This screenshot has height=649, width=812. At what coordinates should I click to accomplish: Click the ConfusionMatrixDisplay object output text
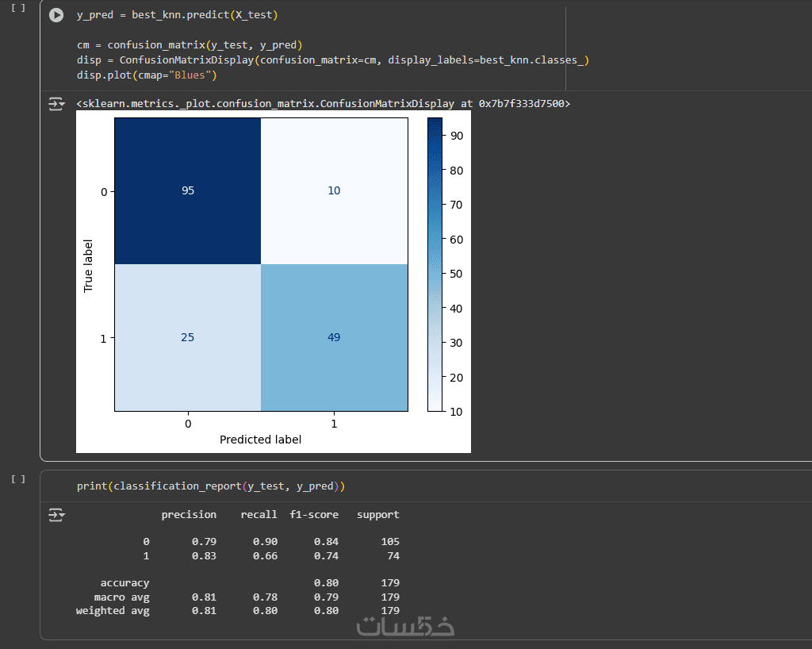coord(323,104)
